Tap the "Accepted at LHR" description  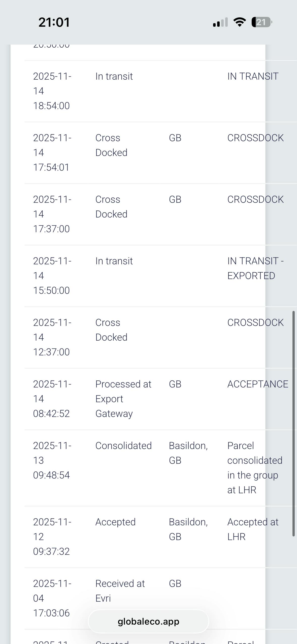tap(253, 529)
